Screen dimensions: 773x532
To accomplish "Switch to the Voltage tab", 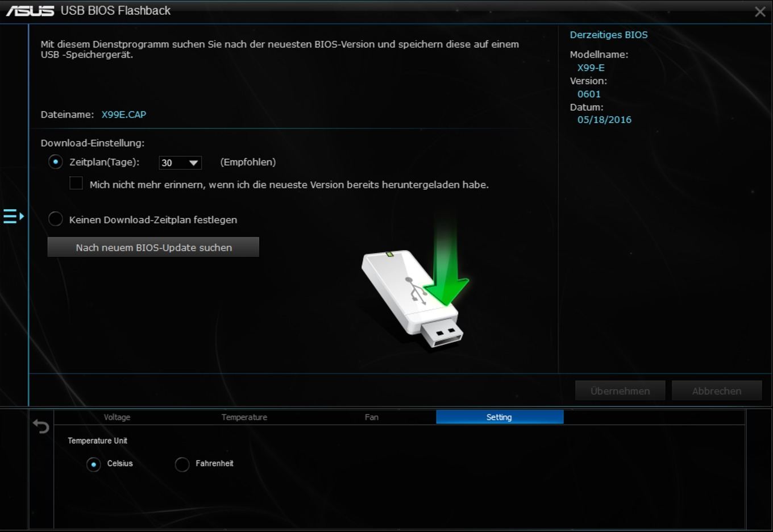I will tap(117, 417).
